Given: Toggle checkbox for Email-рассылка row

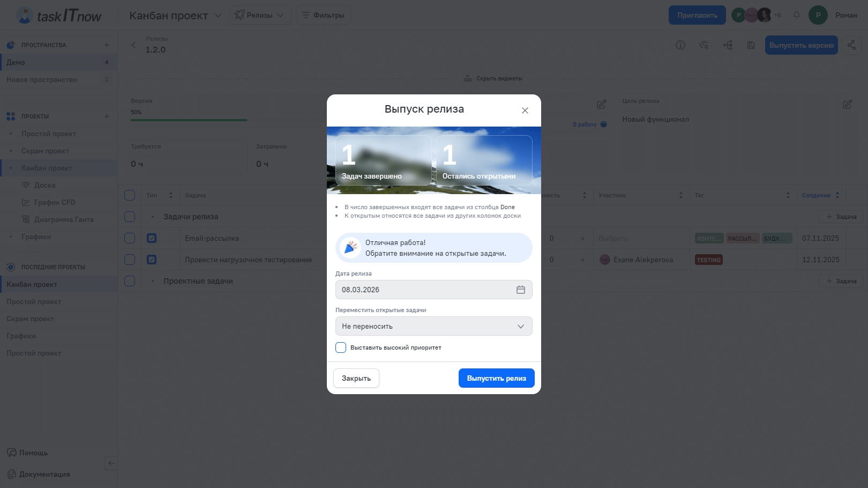Looking at the screenshot, I should point(130,238).
